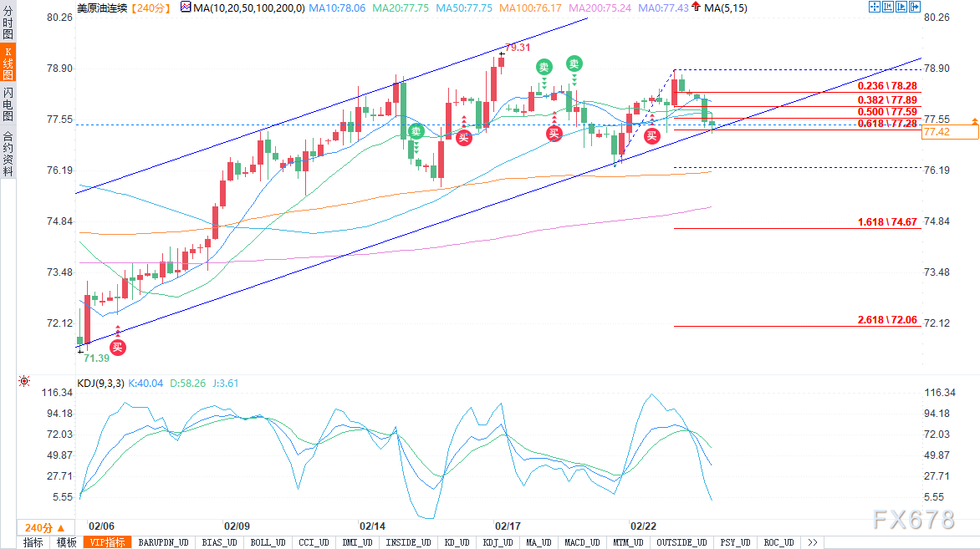Select the DMI_UD indicator tab
Screen dimensions: 980x549
pyautogui.click(x=358, y=542)
